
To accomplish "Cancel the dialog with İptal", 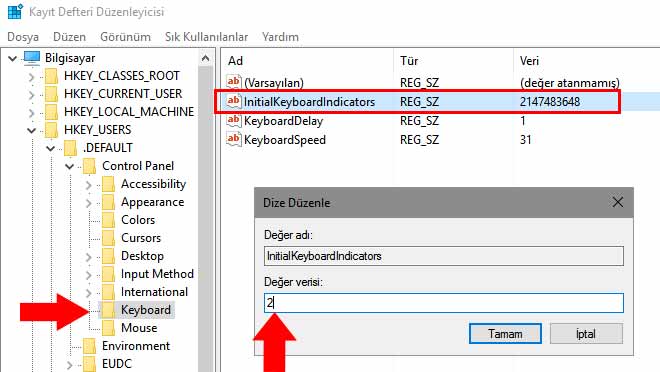I will tap(586, 334).
